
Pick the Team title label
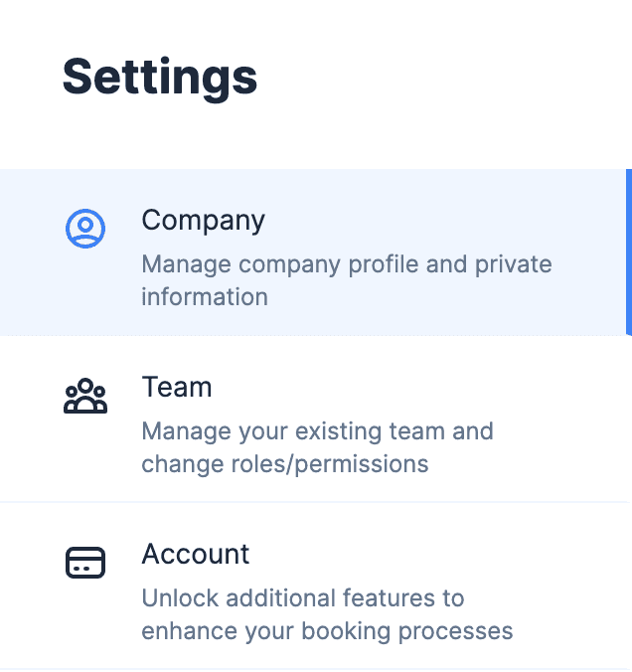pos(177,387)
